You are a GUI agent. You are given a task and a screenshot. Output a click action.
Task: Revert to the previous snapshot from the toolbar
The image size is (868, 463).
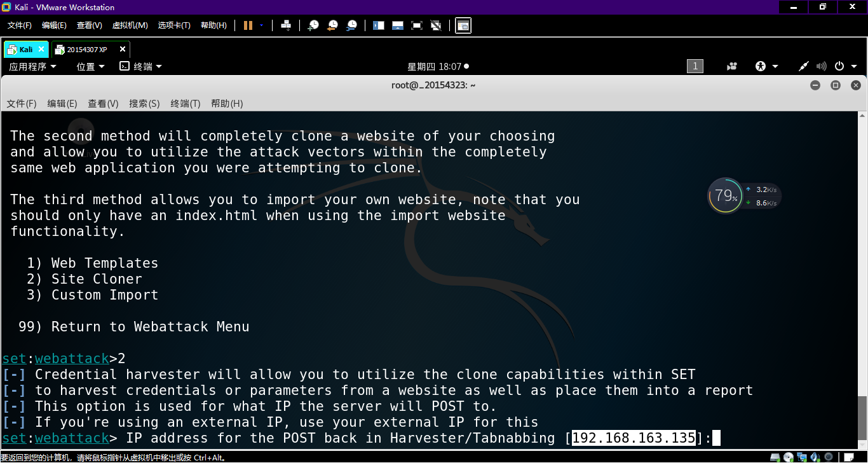coord(332,25)
